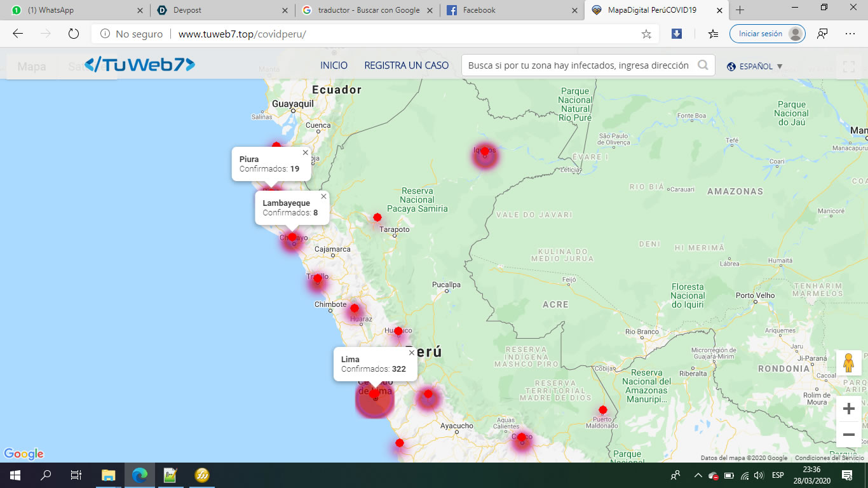
Task: Click the search magnifier icon in site header
Action: [703, 65]
